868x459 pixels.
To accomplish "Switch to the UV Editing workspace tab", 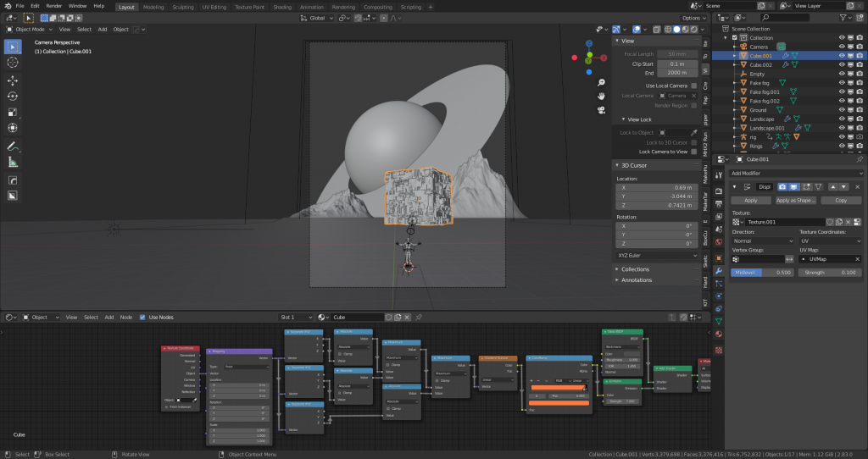I will click(214, 7).
